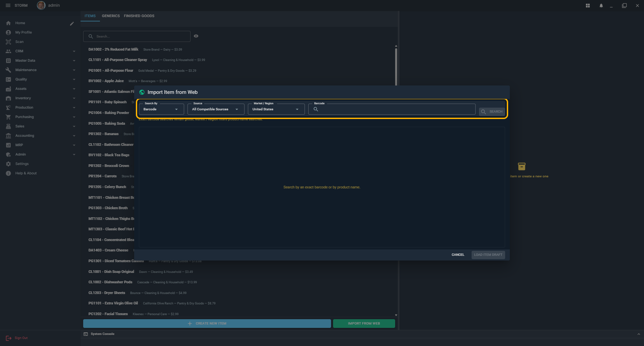Click the Barcode input field
Screen dimensions: 644x346
pyautogui.click(x=392, y=109)
